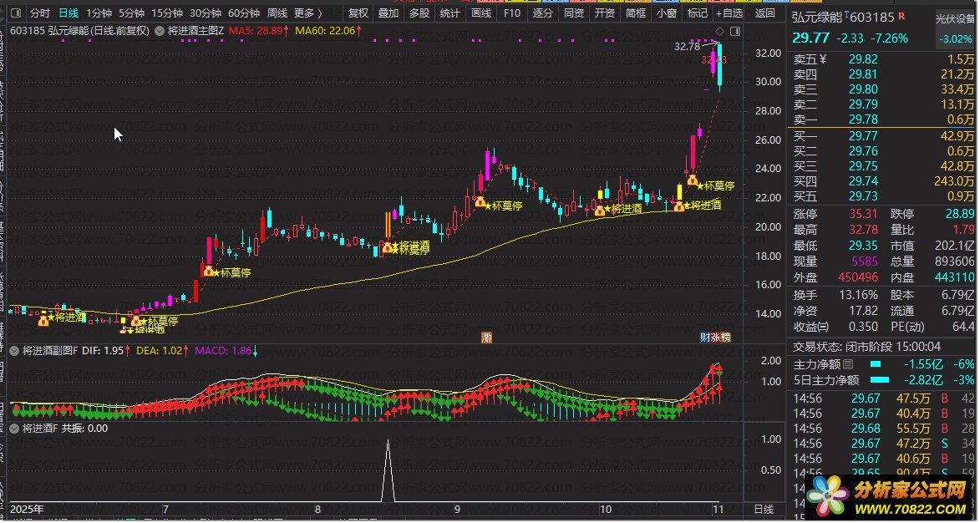Click the small T marker before 603185

pyautogui.click(x=847, y=13)
